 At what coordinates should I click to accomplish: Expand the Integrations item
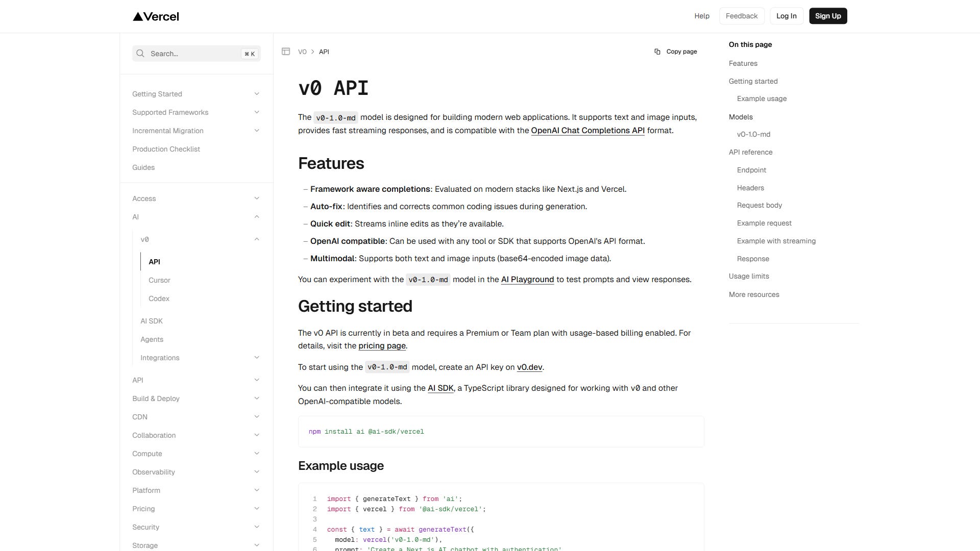point(201,358)
